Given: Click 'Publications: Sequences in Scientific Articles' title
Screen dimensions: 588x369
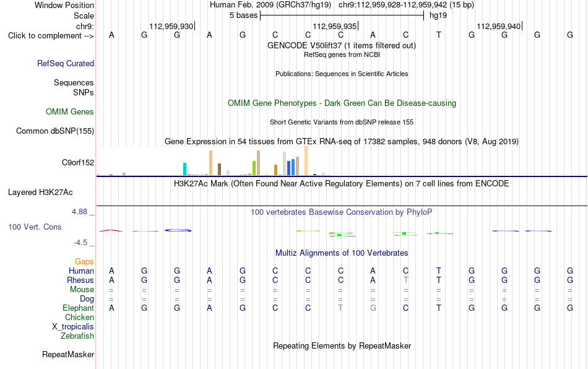Looking at the screenshot, I should point(342,74).
